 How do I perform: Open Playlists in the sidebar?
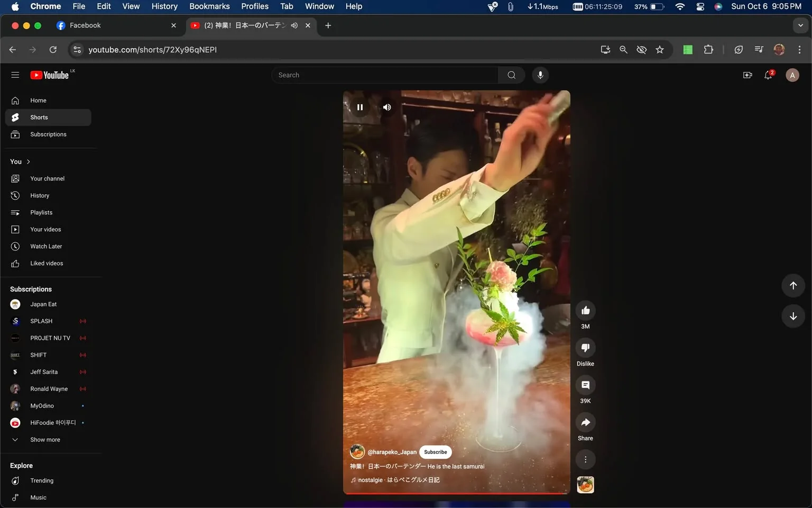pos(48,213)
